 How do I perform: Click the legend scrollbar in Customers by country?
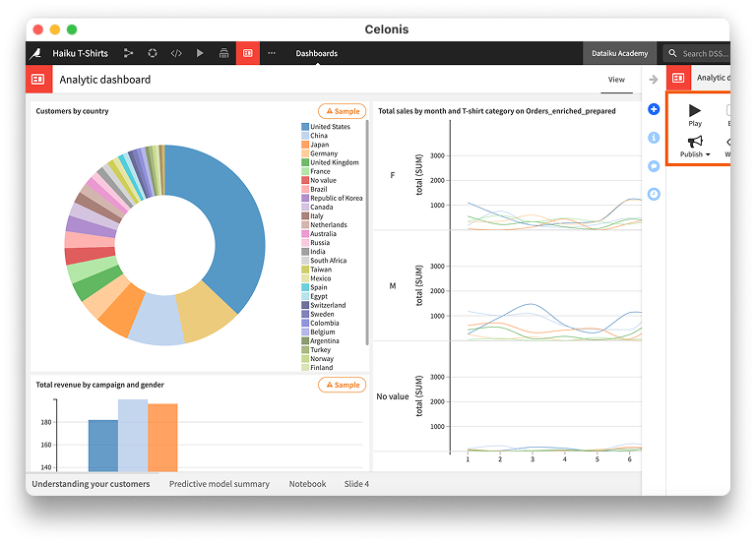tap(367, 233)
